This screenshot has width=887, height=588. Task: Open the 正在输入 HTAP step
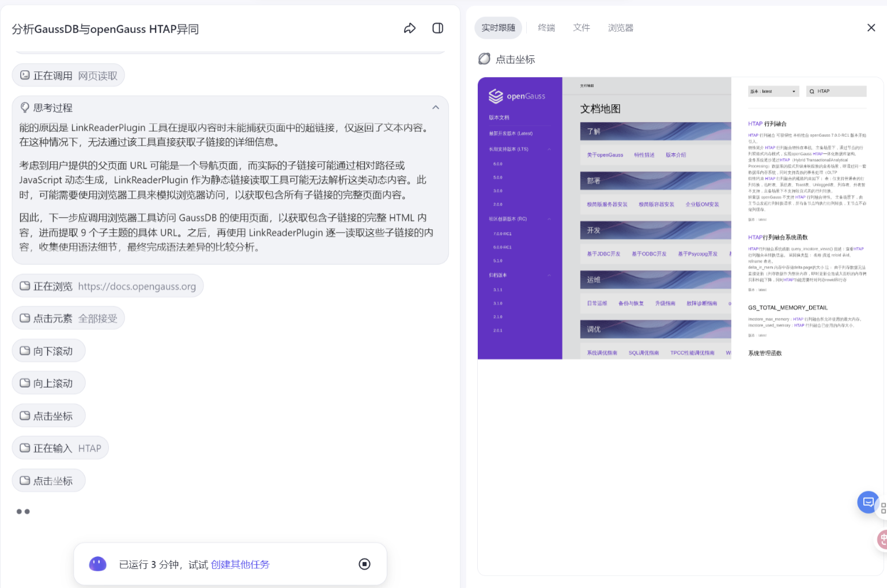[61, 448]
